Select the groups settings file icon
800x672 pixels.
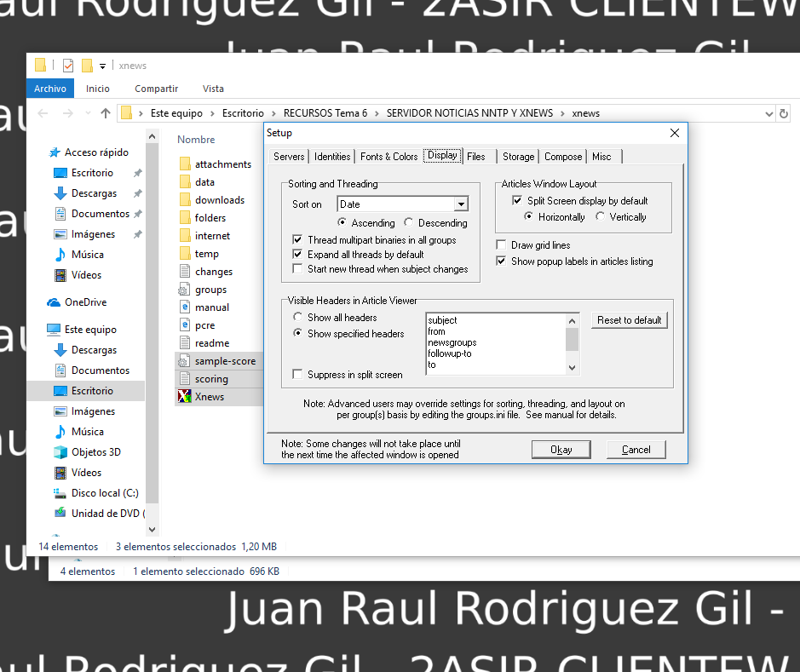[184, 290]
